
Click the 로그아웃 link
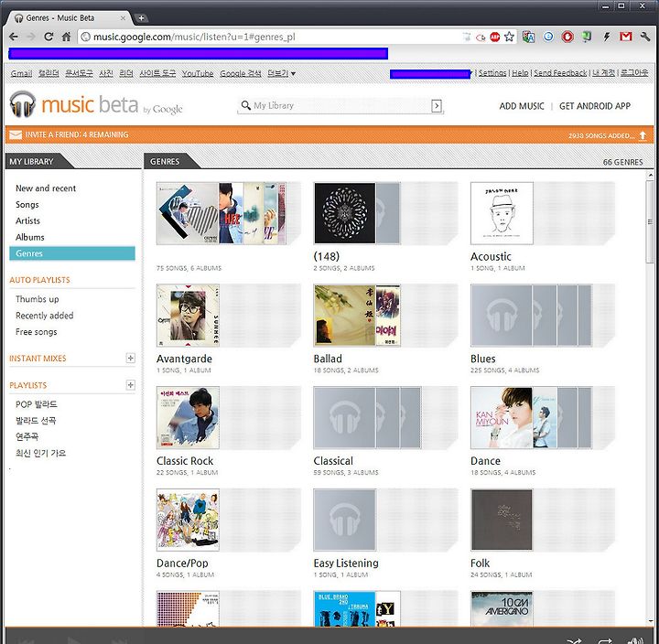pos(634,72)
